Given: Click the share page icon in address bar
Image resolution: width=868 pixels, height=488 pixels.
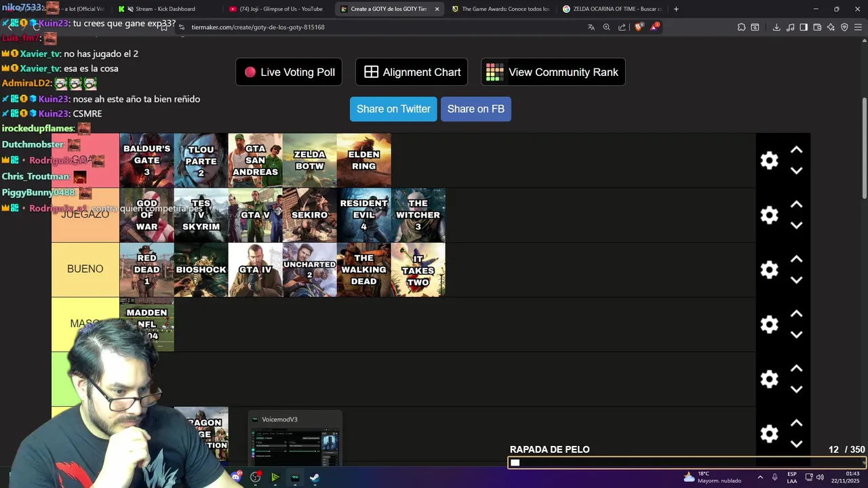Looking at the screenshot, I should 622,27.
